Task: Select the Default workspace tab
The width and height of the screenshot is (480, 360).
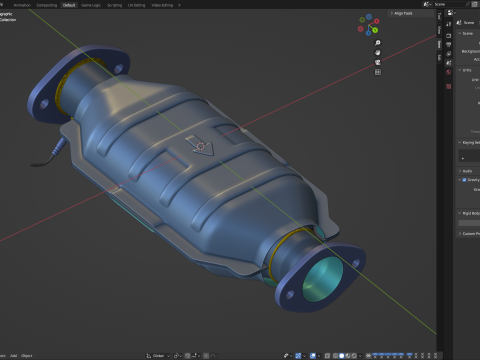Action: click(x=69, y=5)
